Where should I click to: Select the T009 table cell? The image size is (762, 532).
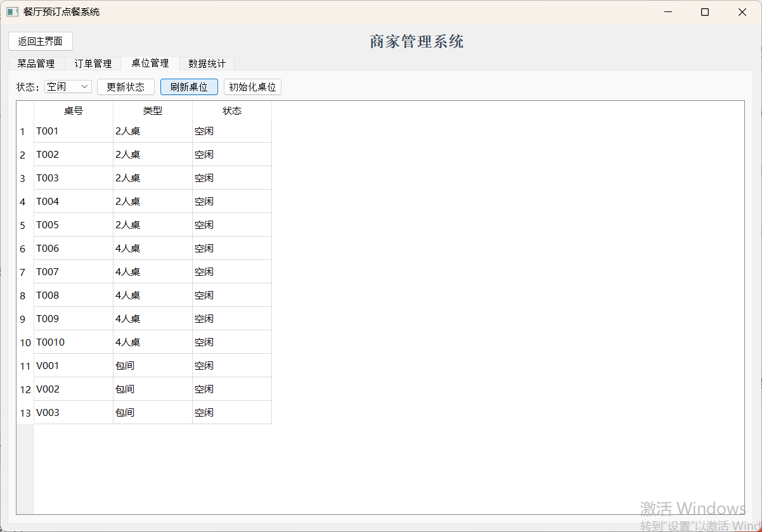coord(74,319)
